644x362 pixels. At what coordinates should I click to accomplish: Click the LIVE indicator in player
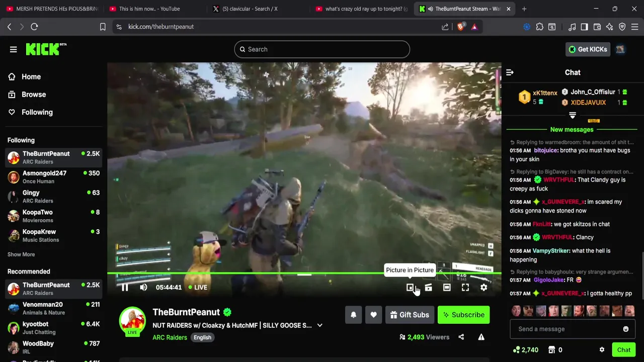point(198,287)
